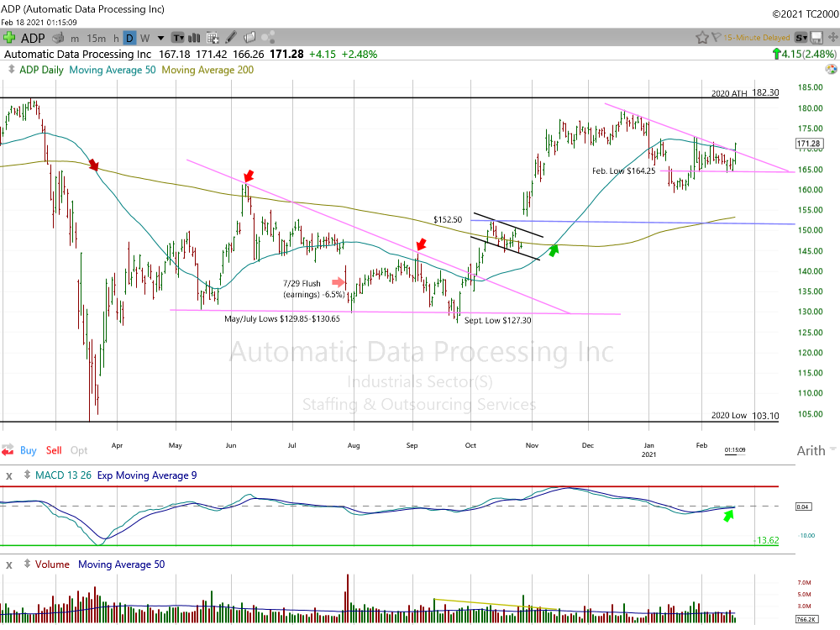The height and width of the screenshot is (630, 840).
Task: Click the green up arrow beside 4.15(2.48%)
Action: point(776,54)
